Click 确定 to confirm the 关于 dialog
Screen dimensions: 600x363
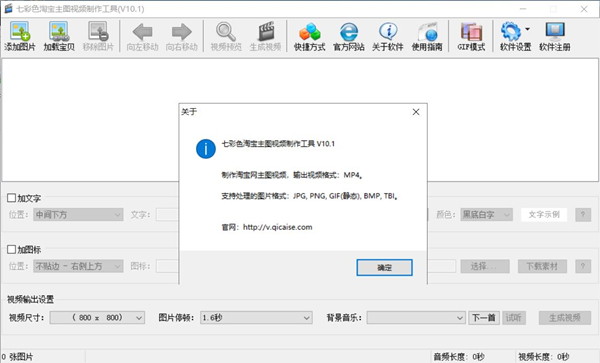[384, 267]
